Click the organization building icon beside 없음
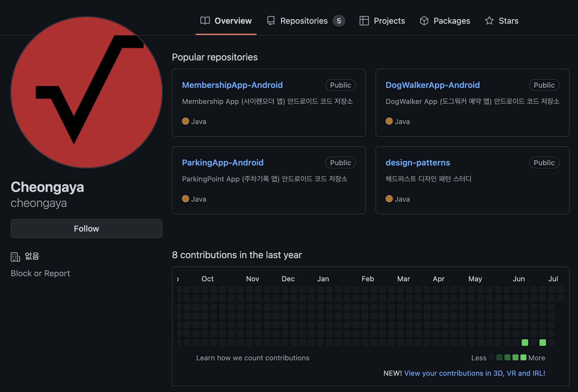The width and height of the screenshot is (578, 392). 15,257
